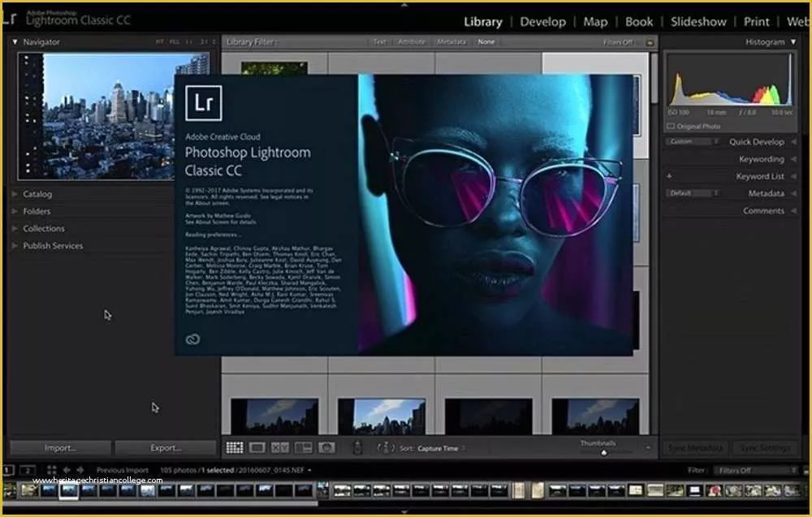
Task: Toggle a-z sort direction icon
Action: (x=386, y=448)
